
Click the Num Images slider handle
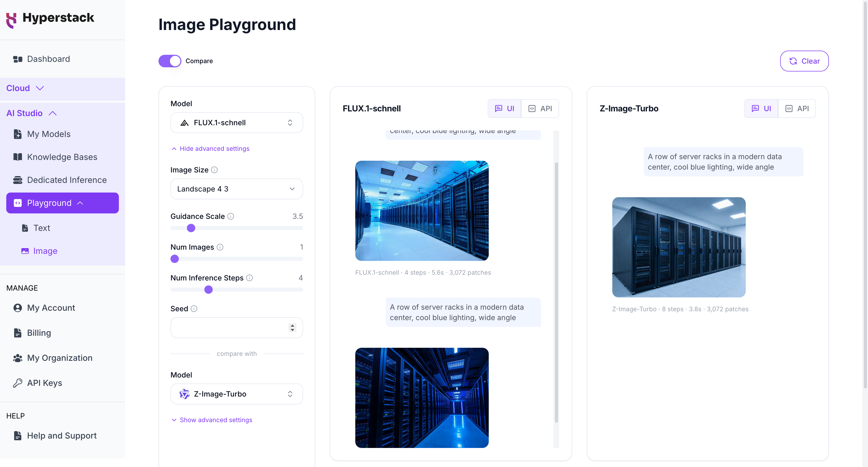175,259
